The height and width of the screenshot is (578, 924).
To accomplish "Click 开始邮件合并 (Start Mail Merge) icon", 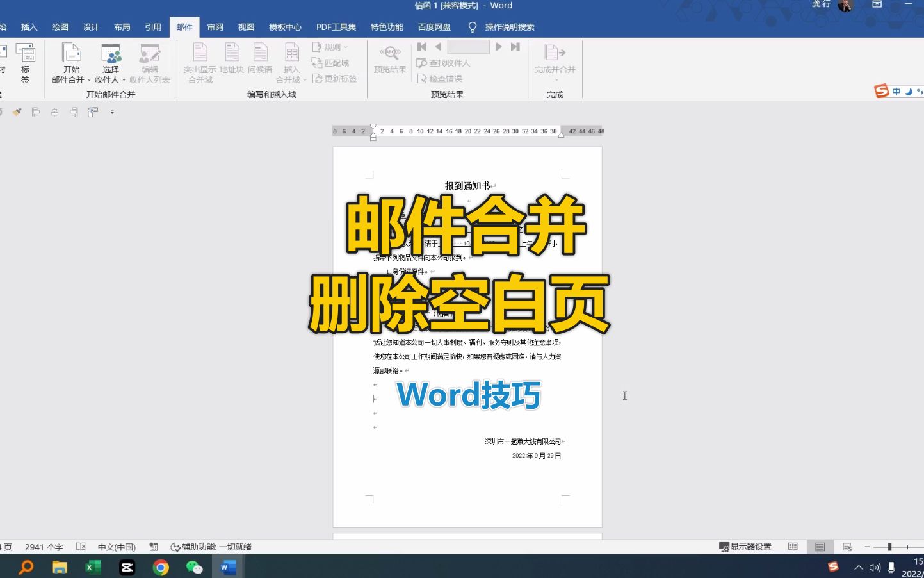I will (x=71, y=54).
